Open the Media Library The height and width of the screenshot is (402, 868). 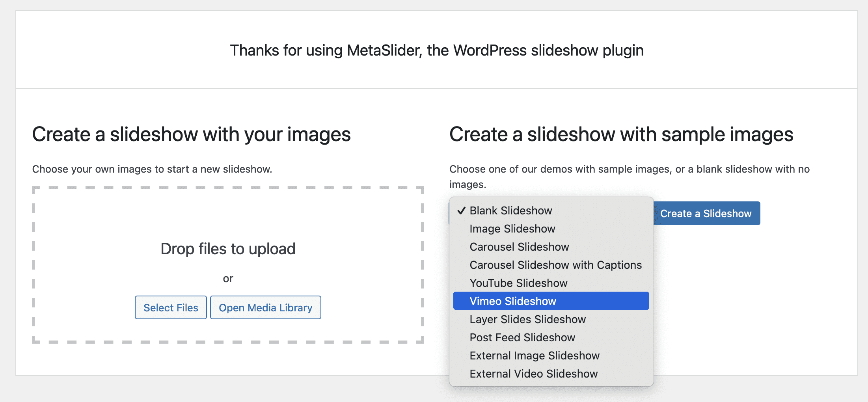(x=265, y=307)
